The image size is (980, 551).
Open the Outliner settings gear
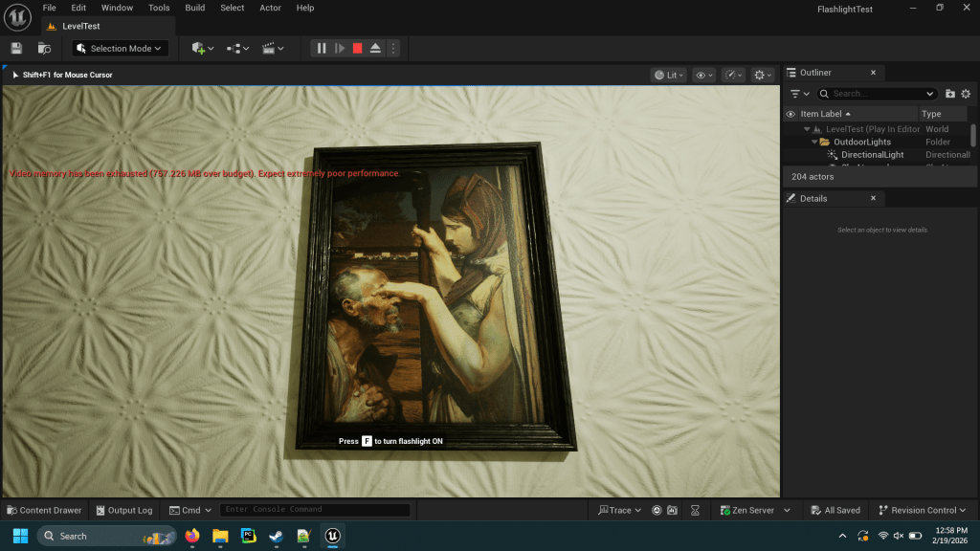pyautogui.click(x=966, y=94)
